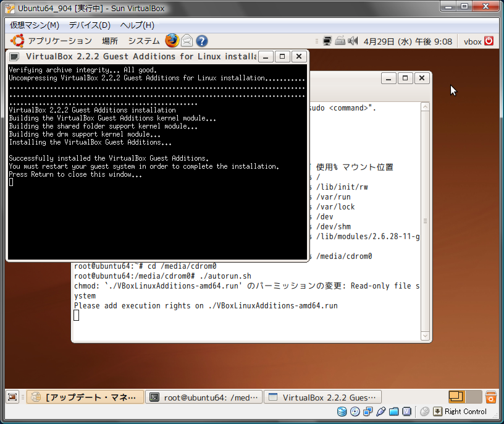Launch Firefox from the Ubuntu panel

[x=172, y=41]
